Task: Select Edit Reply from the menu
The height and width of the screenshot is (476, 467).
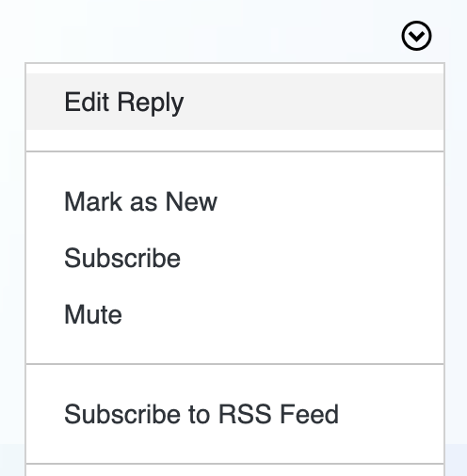Action: (234, 102)
